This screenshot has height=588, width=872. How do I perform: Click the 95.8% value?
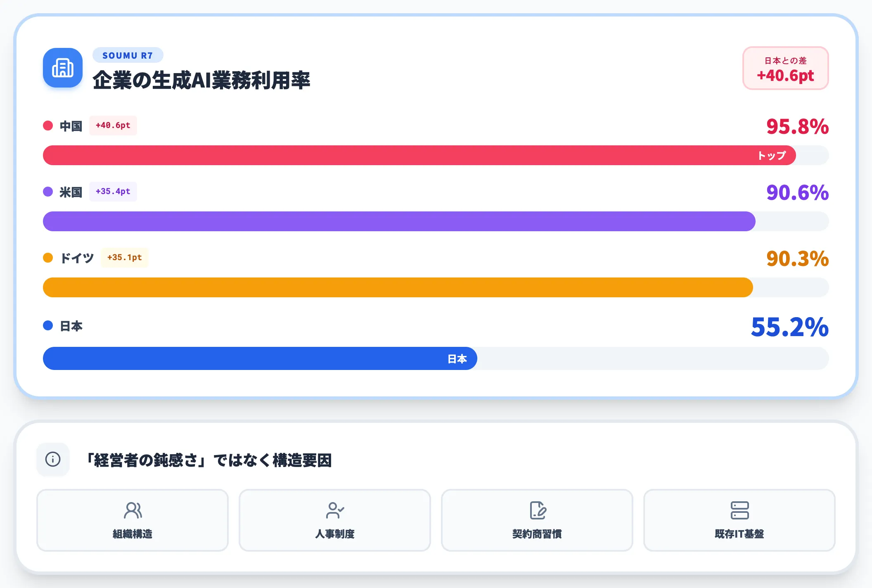798,126
